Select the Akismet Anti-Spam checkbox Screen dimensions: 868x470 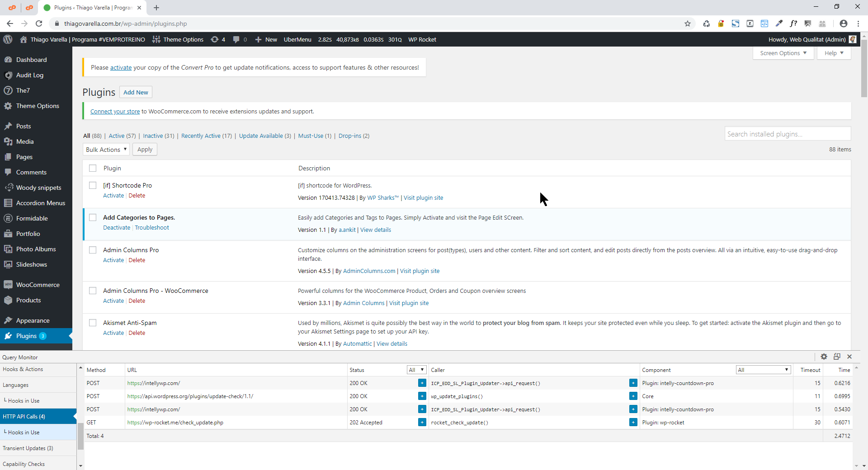(x=93, y=323)
